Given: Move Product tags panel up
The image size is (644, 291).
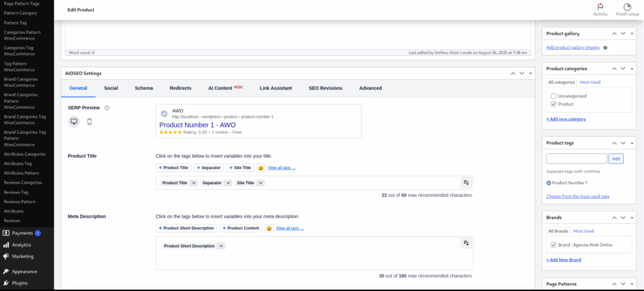Looking at the screenshot, I should 614,143.
